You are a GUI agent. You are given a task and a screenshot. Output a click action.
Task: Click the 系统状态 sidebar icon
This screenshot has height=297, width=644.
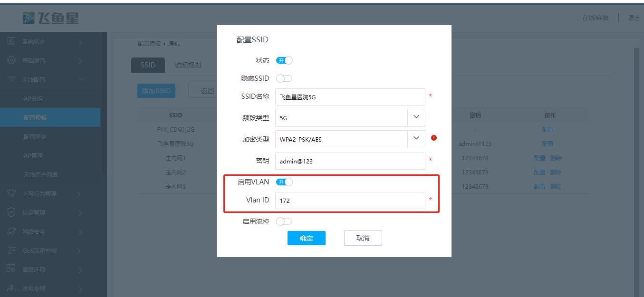[11, 42]
